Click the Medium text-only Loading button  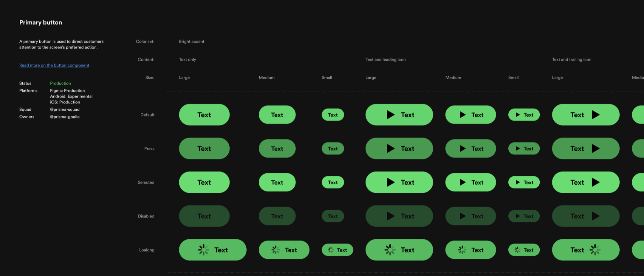(284, 250)
